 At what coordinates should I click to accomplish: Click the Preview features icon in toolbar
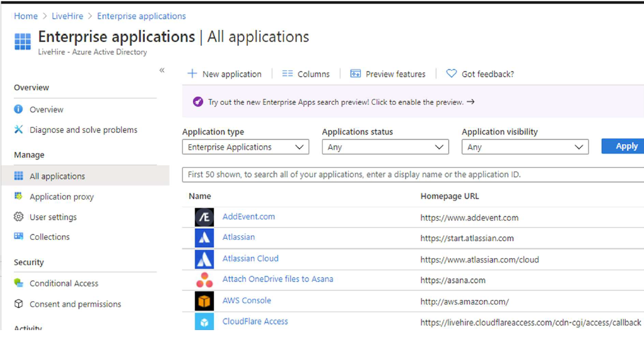tap(355, 74)
